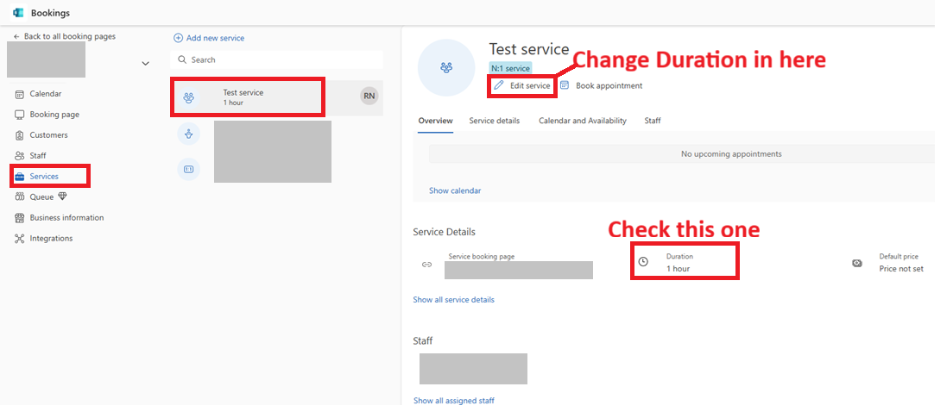Click the pencil icon for Edit service

point(499,86)
